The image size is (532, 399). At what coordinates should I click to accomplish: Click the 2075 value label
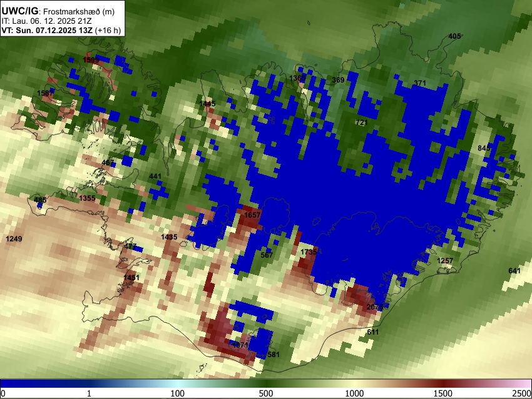click(375, 307)
